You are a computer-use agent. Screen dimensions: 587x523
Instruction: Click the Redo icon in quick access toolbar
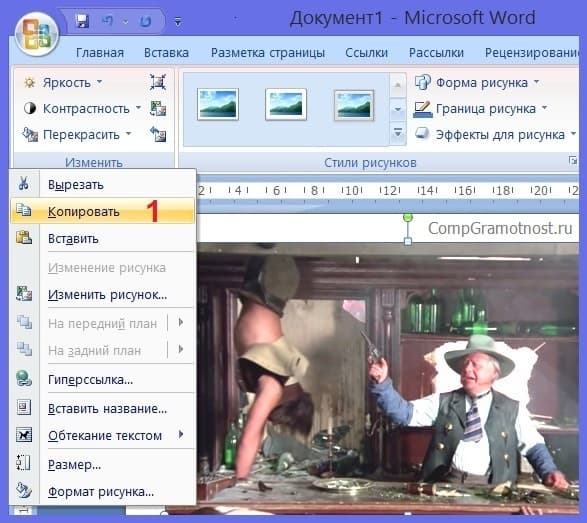[145, 21]
